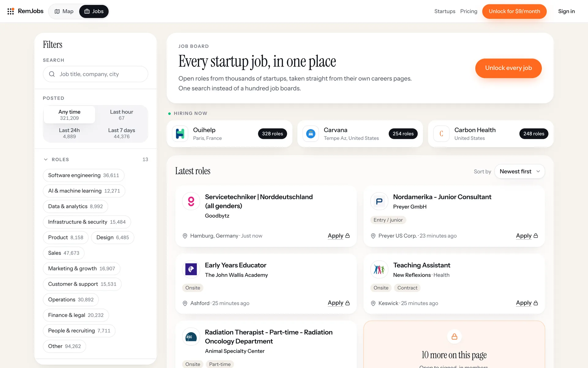
Task: Switch to the Jobs view tab
Action: pos(94,11)
